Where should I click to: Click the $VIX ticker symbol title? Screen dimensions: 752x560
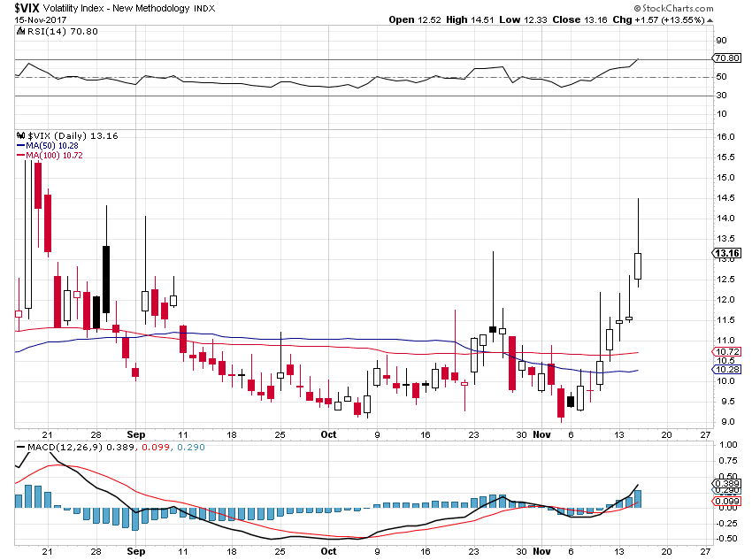click(x=27, y=8)
